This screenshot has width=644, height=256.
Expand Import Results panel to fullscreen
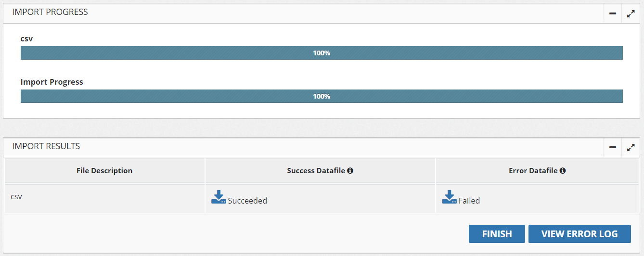click(x=631, y=147)
